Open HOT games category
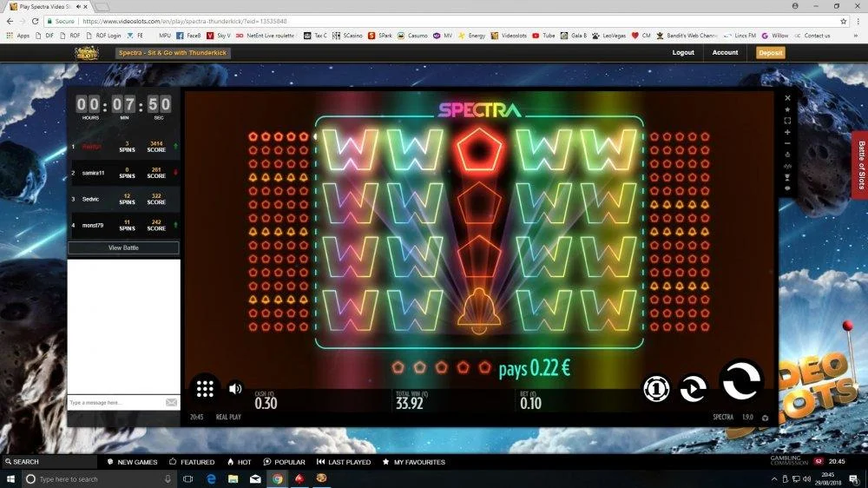The image size is (868, 488). (x=239, y=461)
